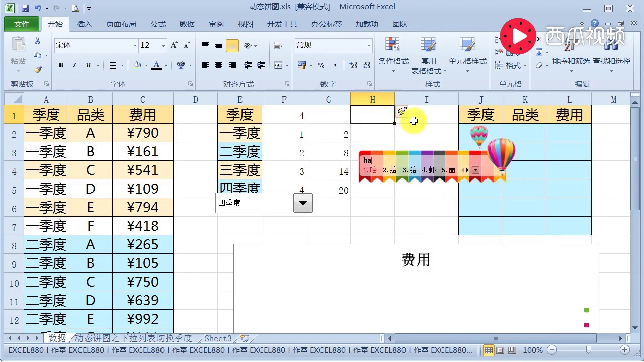
Task: Click the Fill down arrow icon
Action: (x=539, y=52)
